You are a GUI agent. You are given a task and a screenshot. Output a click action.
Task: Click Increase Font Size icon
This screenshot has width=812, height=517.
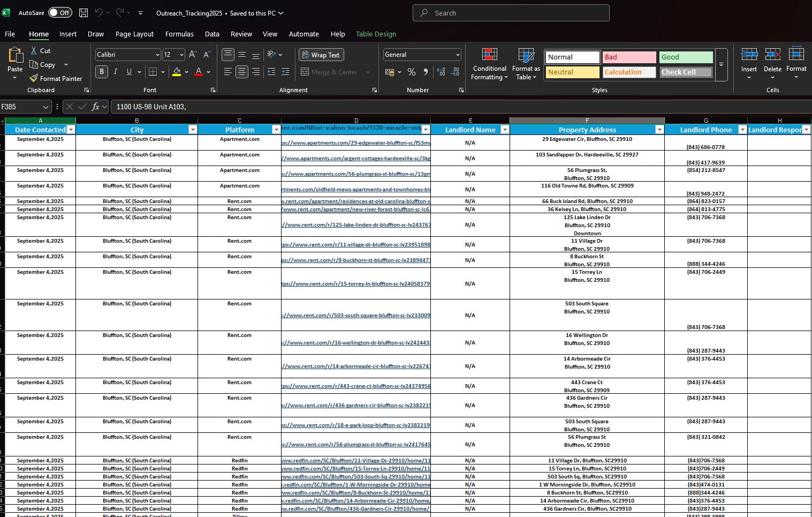pyautogui.click(x=193, y=55)
